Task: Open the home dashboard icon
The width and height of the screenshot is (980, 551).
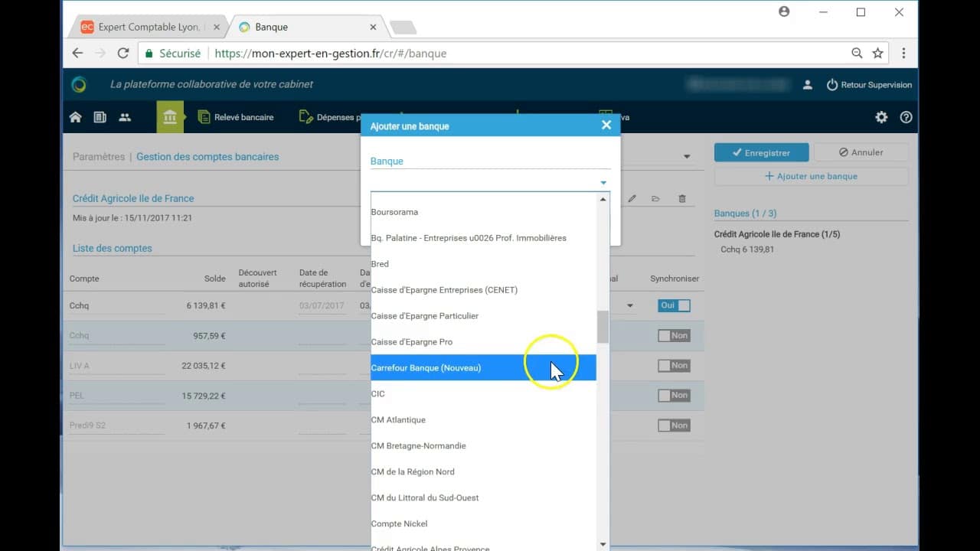Action: pyautogui.click(x=77, y=116)
